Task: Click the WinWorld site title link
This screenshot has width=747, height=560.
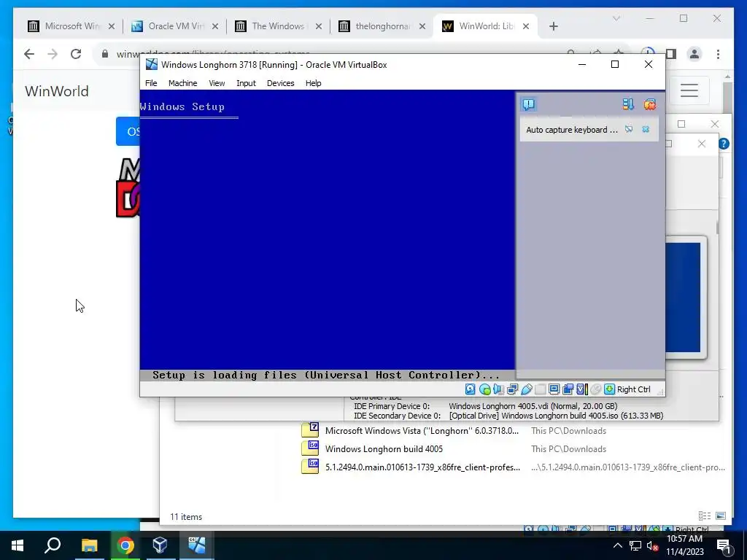Action: 57,91
